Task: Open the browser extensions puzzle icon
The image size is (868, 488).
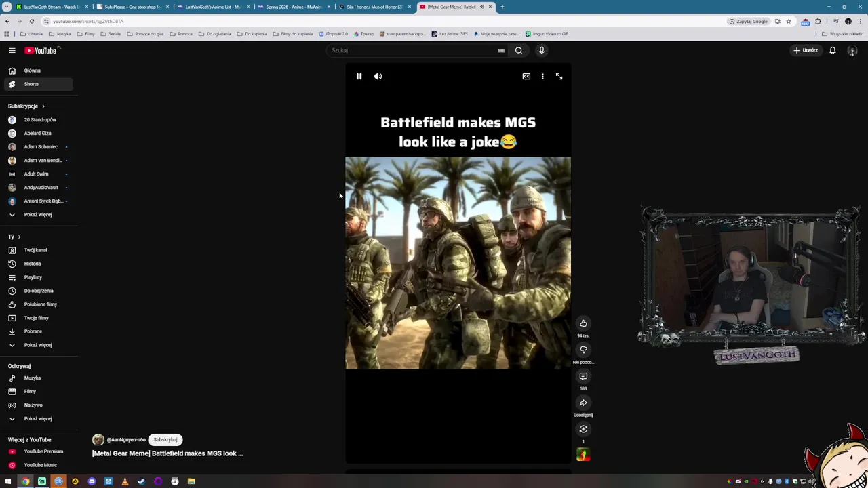Action: click(x=818, y=21)
